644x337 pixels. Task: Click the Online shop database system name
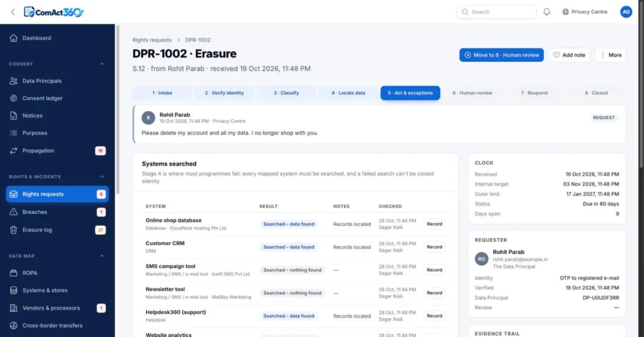click(174, 221)
